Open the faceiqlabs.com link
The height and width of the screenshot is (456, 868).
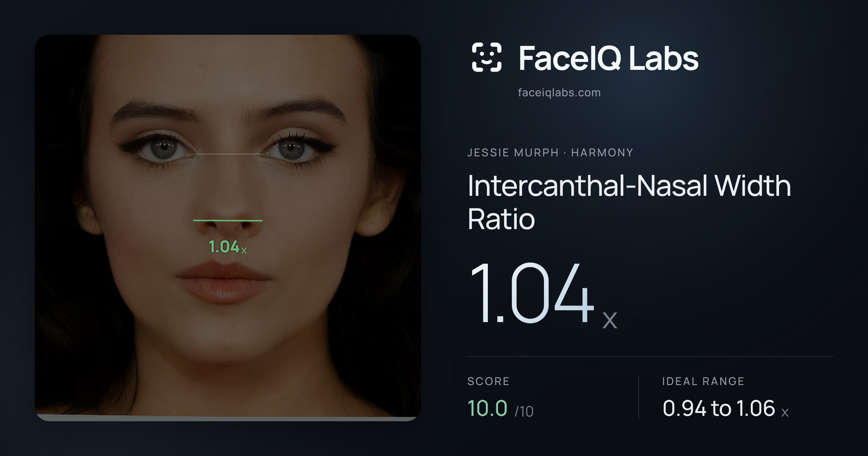tap(559, 93)
